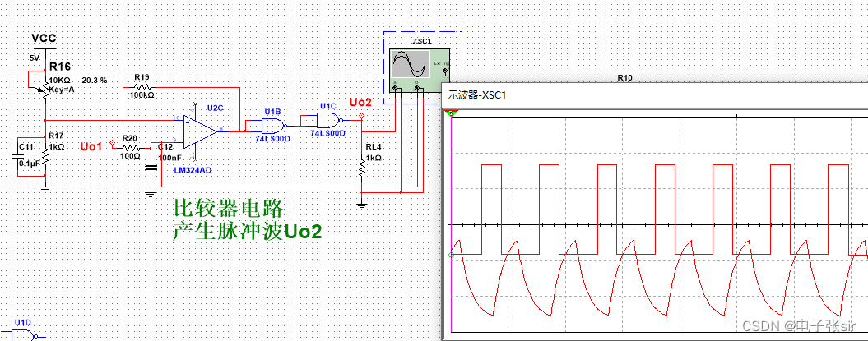Click the red Uo1 net label
The width and height of the screenshot is (868, 341).
click(91, 146)
